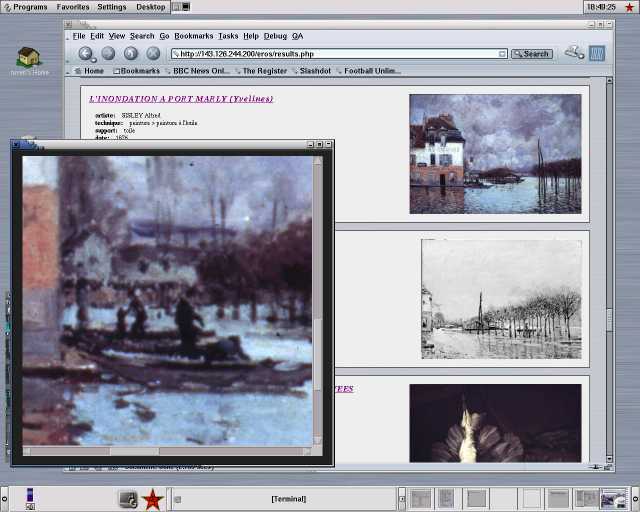The height and width of the screenshot is (512, 640).
Task: Open the Programs menu in the top panel
Action: coord(25,7)
